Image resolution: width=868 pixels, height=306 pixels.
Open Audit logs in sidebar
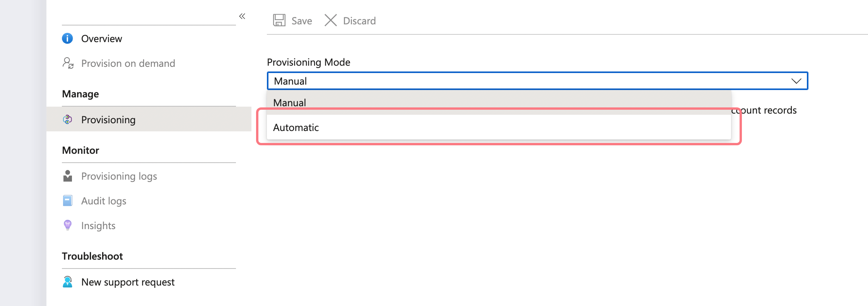(x=104, y=201)
